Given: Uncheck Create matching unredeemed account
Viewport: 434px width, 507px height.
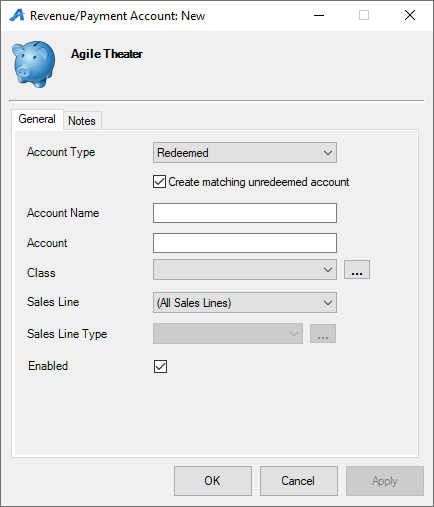Looking at the screenshot, I should (159, 182).
